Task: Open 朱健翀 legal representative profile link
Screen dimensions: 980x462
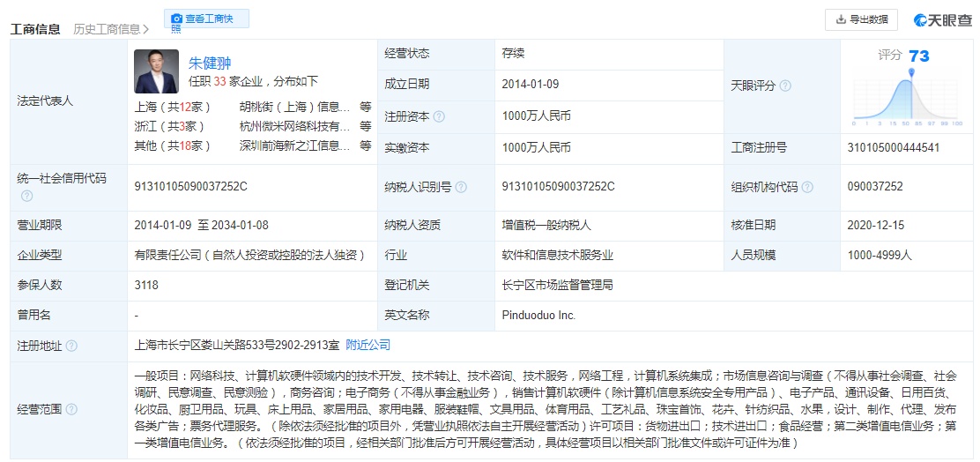Action: click(210, 63)
